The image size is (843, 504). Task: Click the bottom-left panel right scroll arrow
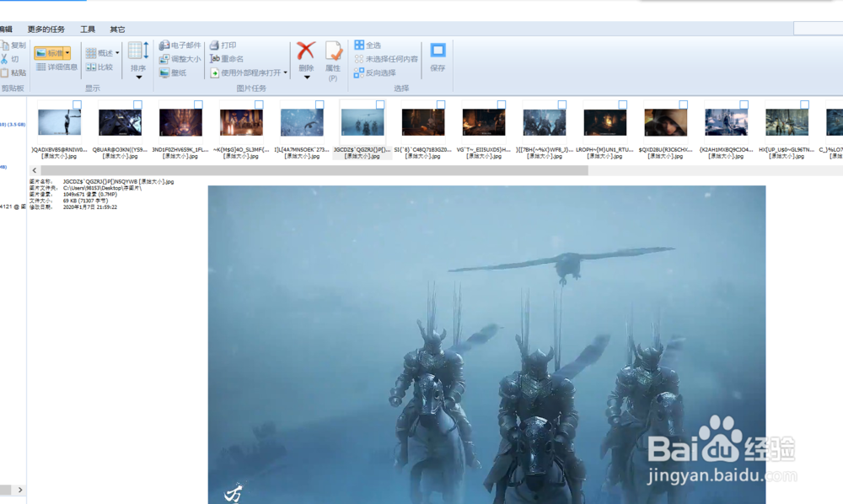pos(20,490)
